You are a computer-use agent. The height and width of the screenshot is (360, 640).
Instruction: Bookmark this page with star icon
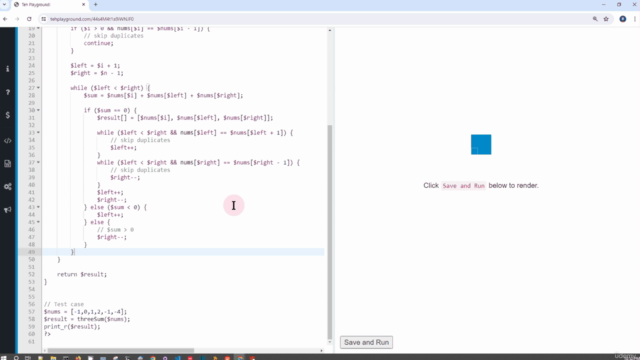pyautogui.click(x=606, y=19)
